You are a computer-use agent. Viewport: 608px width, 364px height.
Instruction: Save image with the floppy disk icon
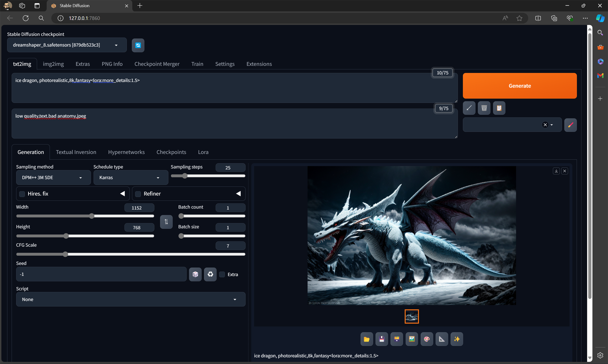click(x=382, y=339)
